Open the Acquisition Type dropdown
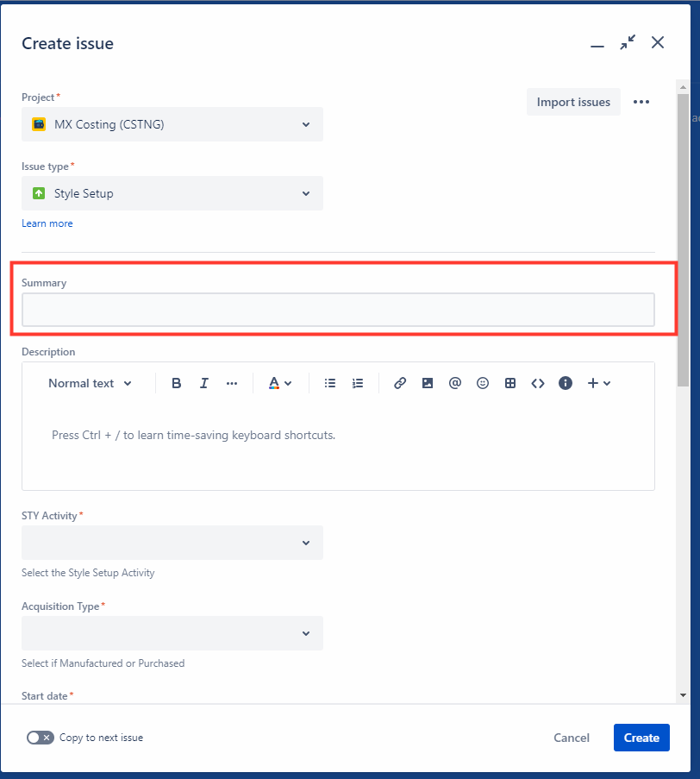This screenshot has height=779, width=700. [172, 633]
